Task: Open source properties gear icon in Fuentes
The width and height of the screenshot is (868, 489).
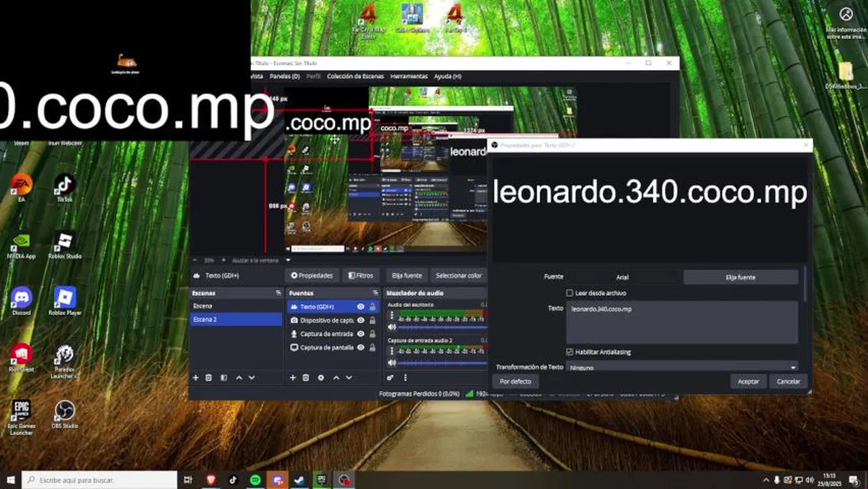Action: (321, 378)
